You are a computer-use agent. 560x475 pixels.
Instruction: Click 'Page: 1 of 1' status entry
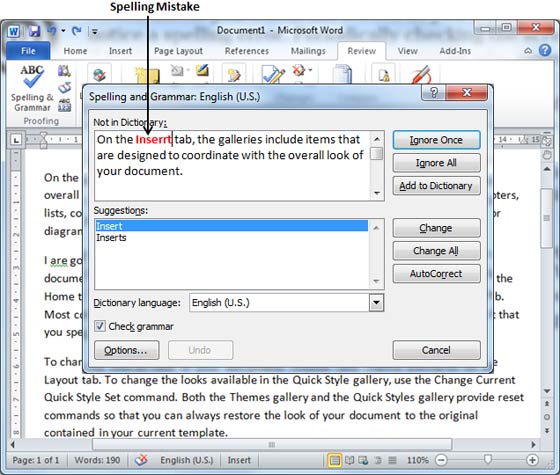(36, 460)
